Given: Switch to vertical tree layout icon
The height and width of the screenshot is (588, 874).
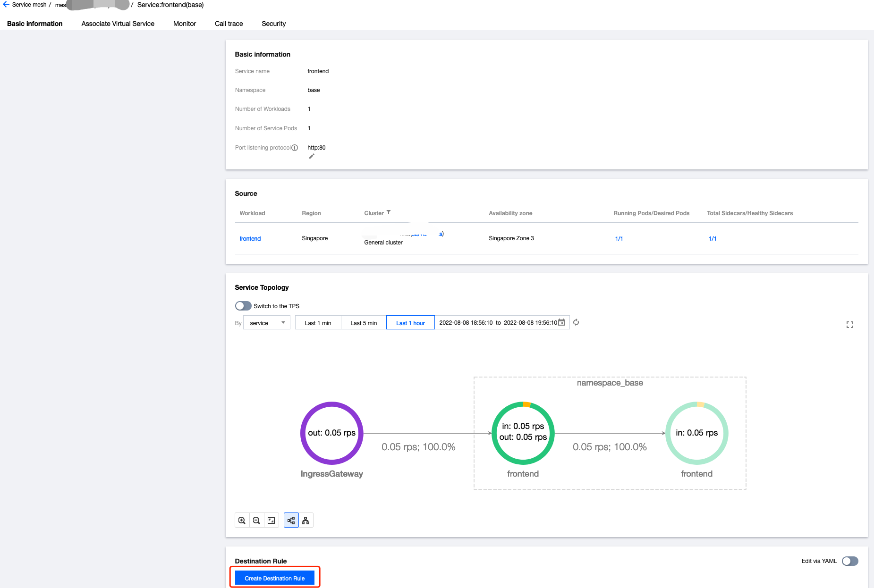Looking at the screenshot, I should coord(306,521).
